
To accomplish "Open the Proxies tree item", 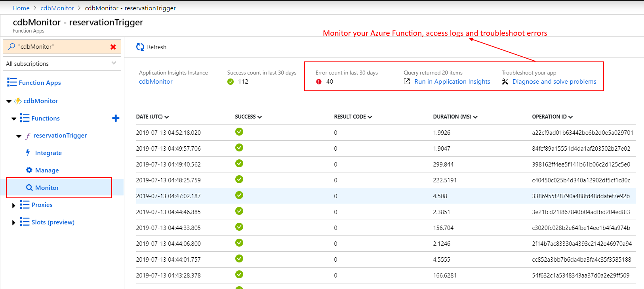I will tap(42, 205).
